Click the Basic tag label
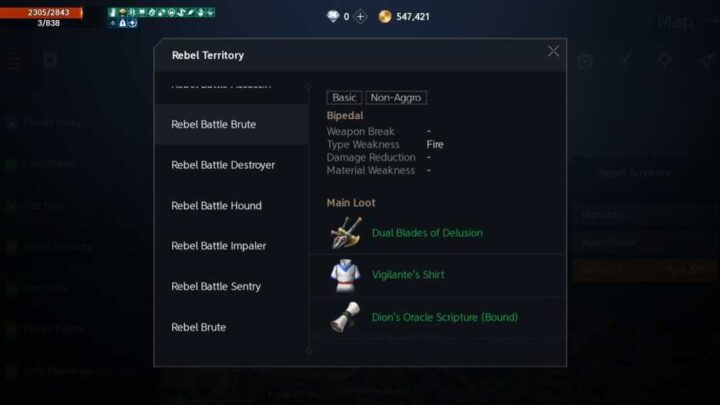The width and height of the screenshot is (720, 405). 344,97
